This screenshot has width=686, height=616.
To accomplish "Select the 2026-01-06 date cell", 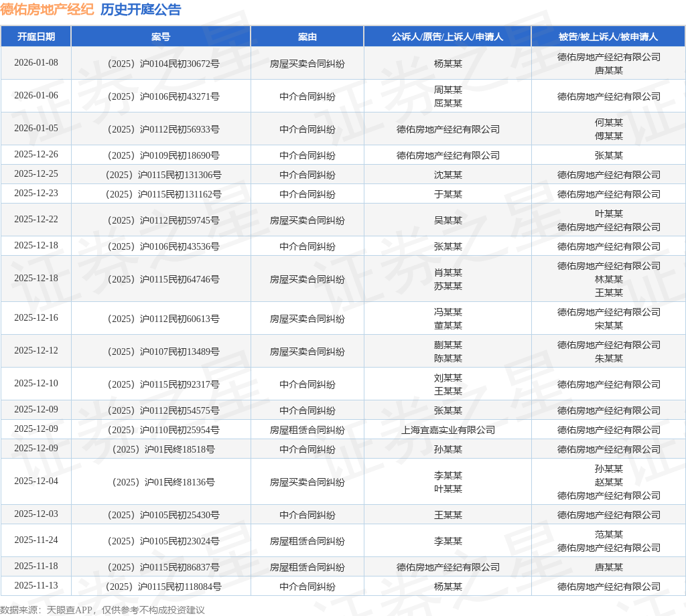I will tap(36, 96).
